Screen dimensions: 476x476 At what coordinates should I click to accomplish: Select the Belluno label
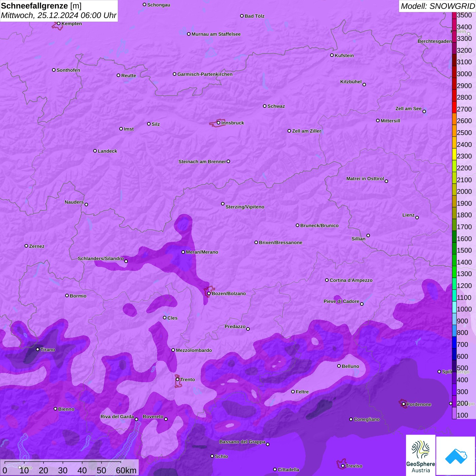pyautogui.click(x=350, y=366)
